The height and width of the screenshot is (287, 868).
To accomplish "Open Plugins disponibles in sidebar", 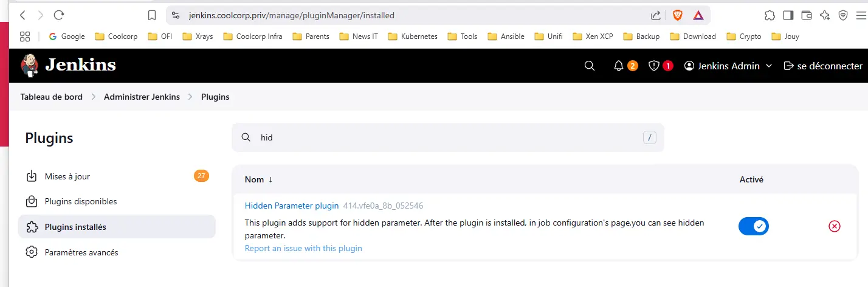I will (117, 201).
